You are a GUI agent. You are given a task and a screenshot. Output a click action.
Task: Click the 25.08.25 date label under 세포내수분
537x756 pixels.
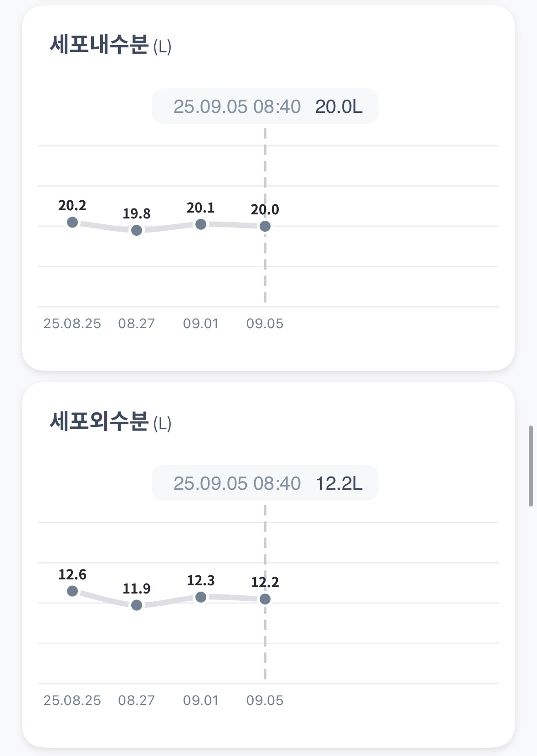pos(72,324)
